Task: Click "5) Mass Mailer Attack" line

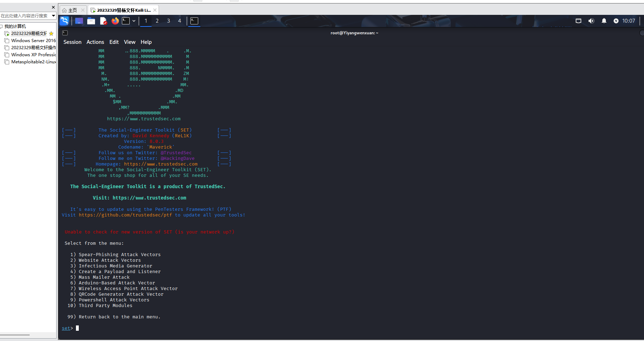Action: [100, 277]
